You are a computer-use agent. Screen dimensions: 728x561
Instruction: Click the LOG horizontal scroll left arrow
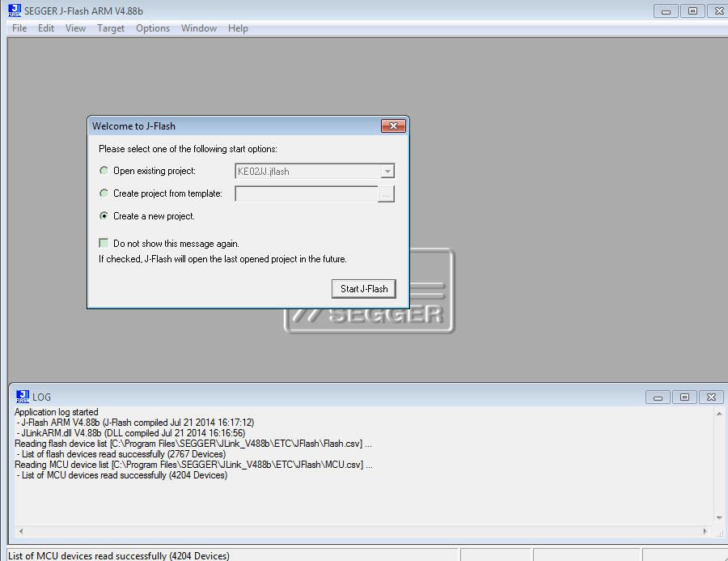pyautogui.click(x=21, y=531)
